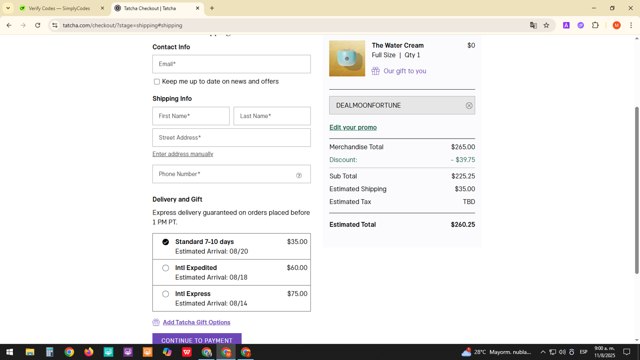Screen dimensions: 640x360
Task: Click the gift box icon beside Add Tatcha Gift Options
Action: (x=156, y=322)
